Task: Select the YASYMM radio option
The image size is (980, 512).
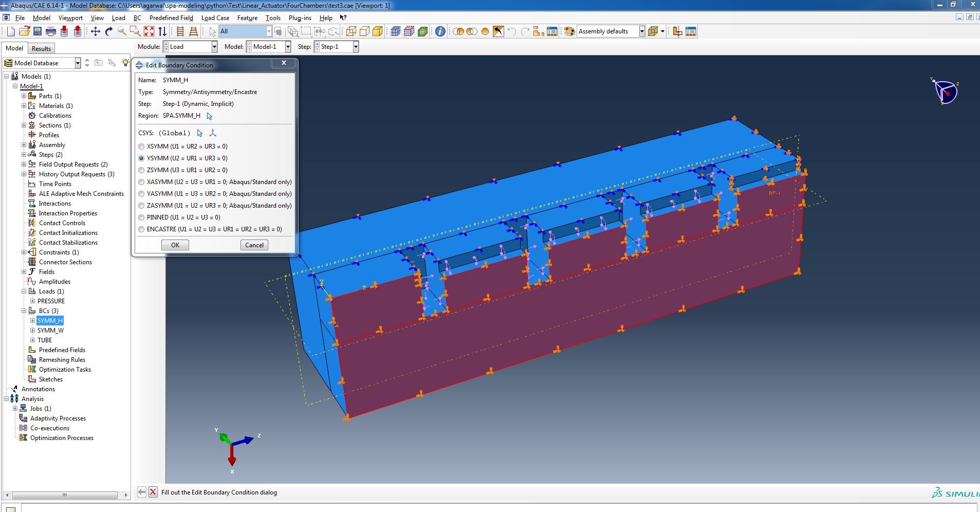Action: [141, 194]
